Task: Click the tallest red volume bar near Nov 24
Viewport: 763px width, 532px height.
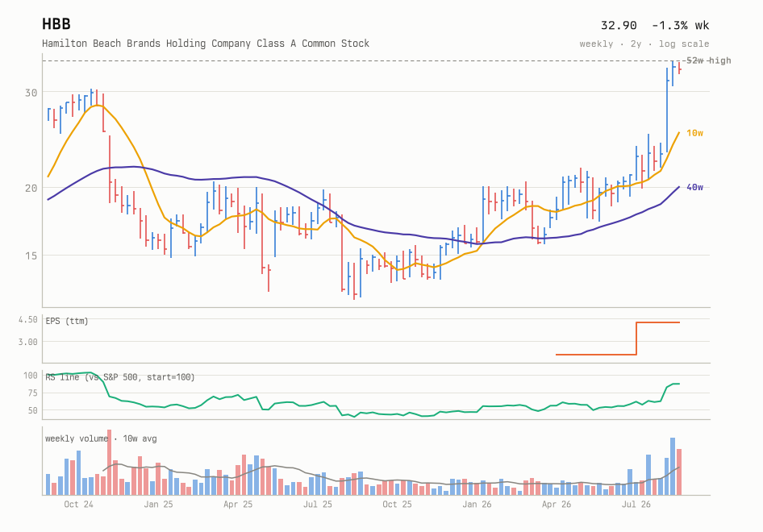Action: [110, 463]
